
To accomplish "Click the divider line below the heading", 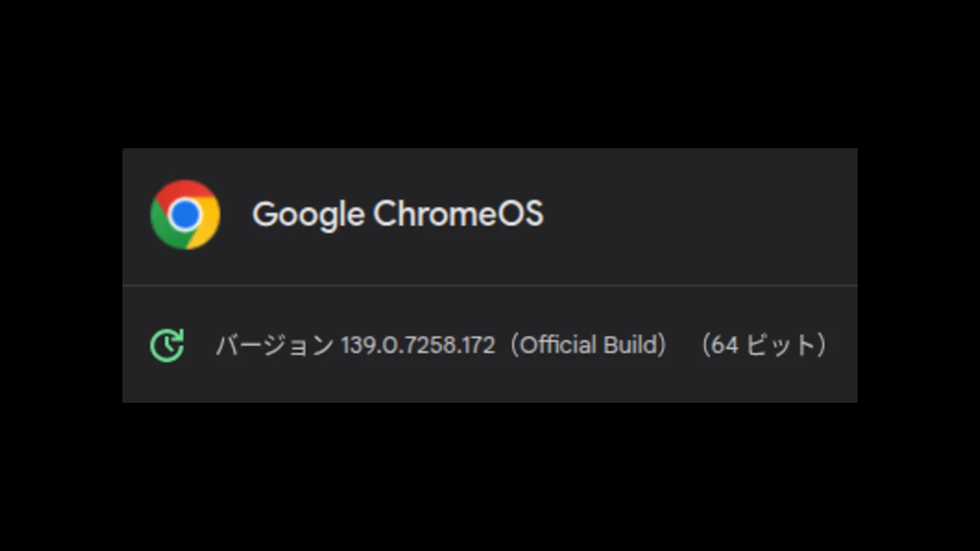I will point(490,285).
